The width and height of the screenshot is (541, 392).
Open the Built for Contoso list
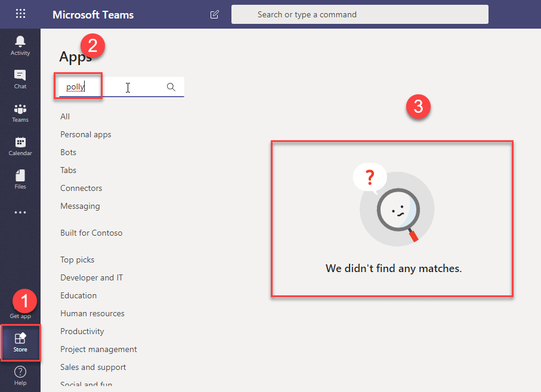point(91,233)
